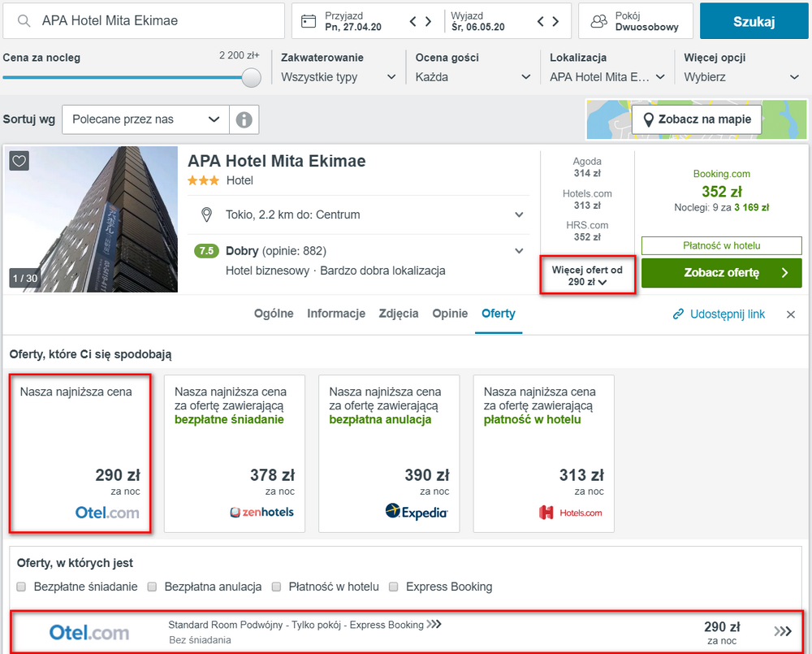
Task: Click the APA Hotel Mita Ekimae title
Action: point(277,161)
